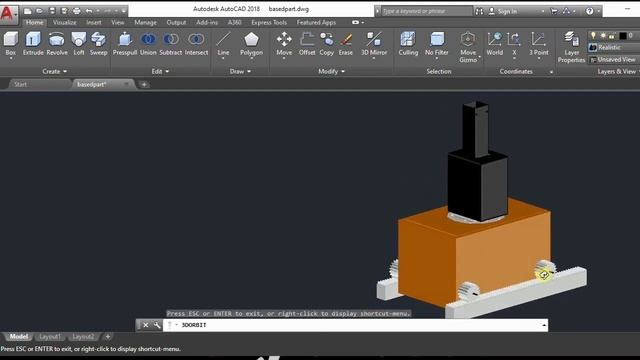640x360 pixels.
Task: Click the Undo arrow in quick access toolbar
Action: pos(89,11)
